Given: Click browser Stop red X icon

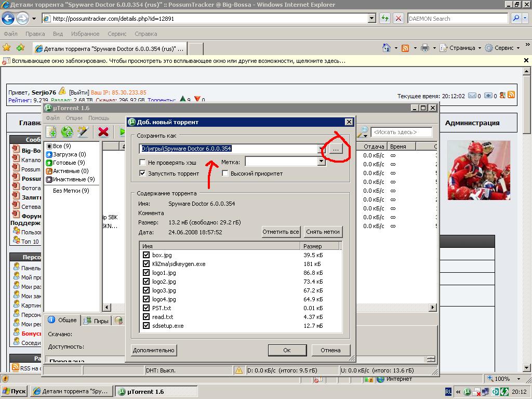Looking at the screenshot, I should click(x=398, y=18).
